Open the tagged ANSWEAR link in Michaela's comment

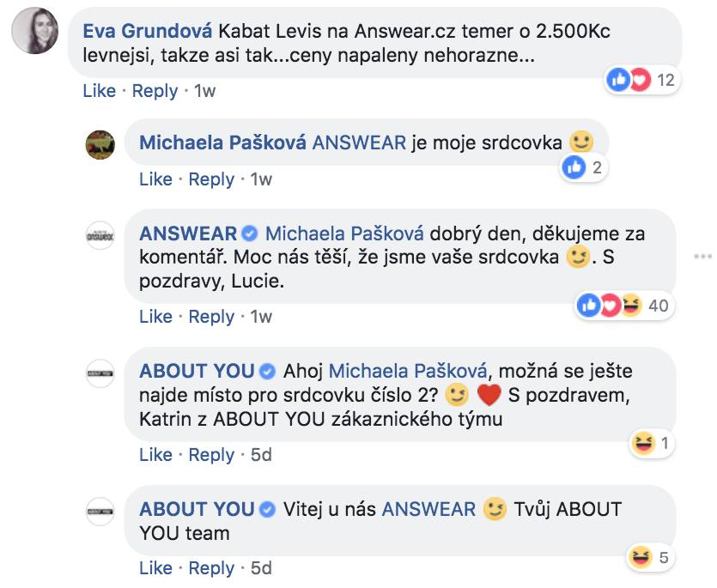[x=359, y=142]
